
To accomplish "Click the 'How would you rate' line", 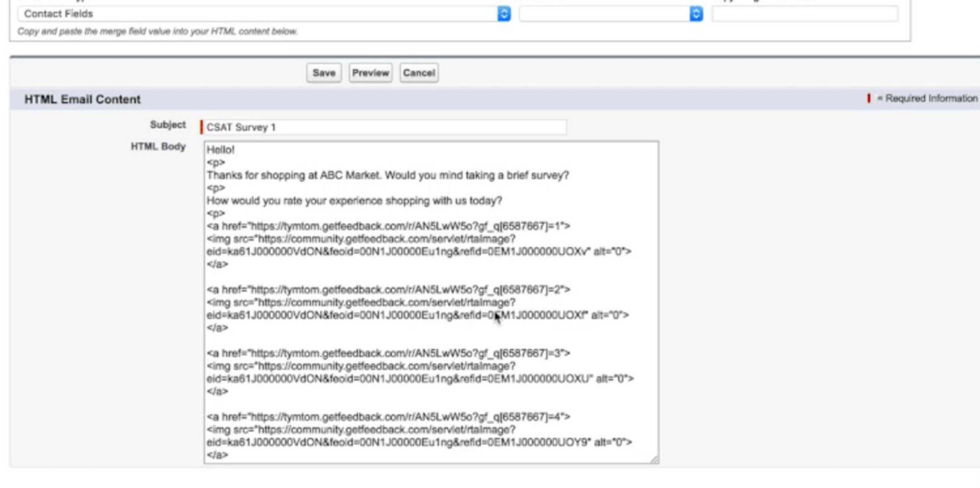I will pyautogui.click(x=354, y=201).
